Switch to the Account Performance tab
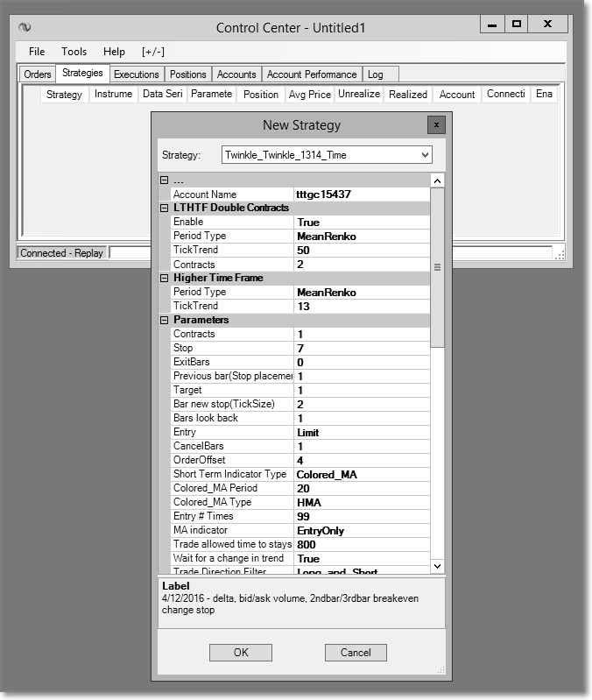592x700 pixels. pos(312,74)
